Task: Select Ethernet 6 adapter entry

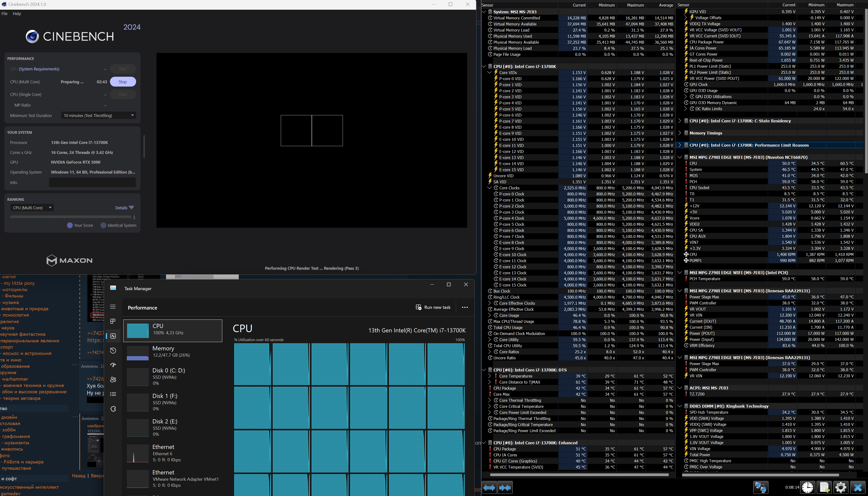Action: pyautogui.click(x=173, y=454)
